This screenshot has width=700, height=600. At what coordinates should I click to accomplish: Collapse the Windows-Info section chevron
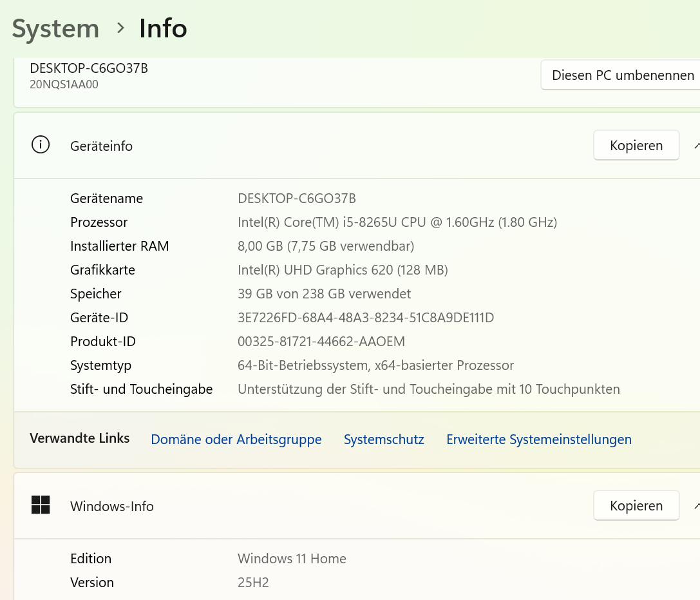(696, 506)
